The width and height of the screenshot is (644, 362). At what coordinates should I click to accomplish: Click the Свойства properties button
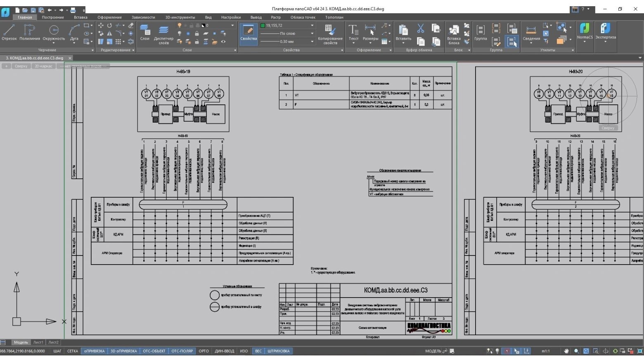[x=249, y=33]
